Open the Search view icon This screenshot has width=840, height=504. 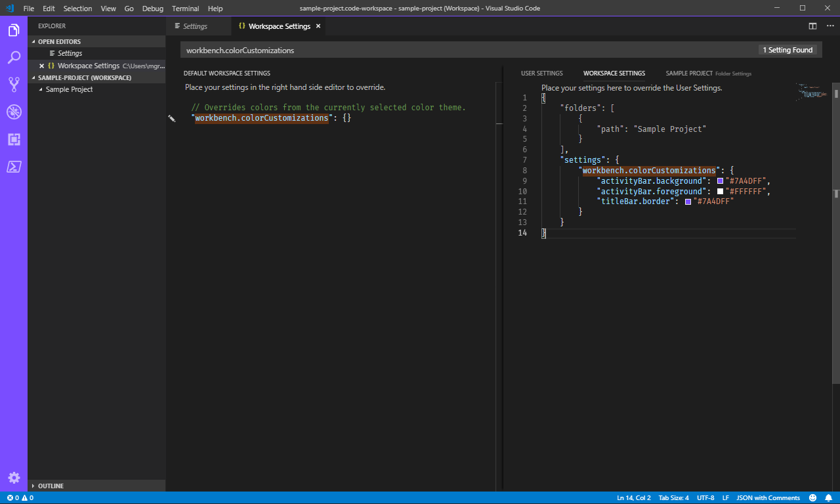click(x=14, y=58)
